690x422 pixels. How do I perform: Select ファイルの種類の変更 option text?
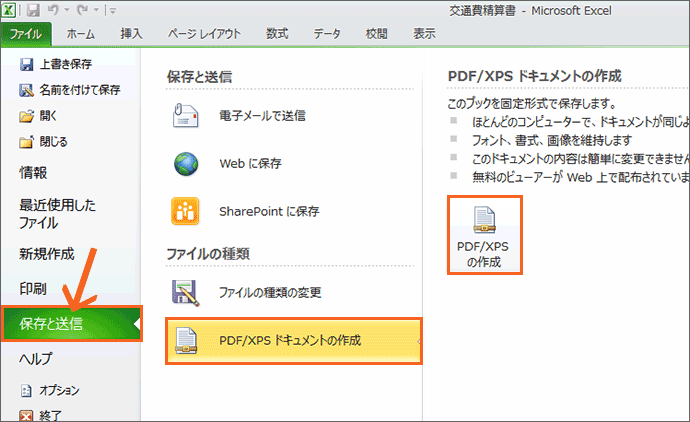point(270,293)
